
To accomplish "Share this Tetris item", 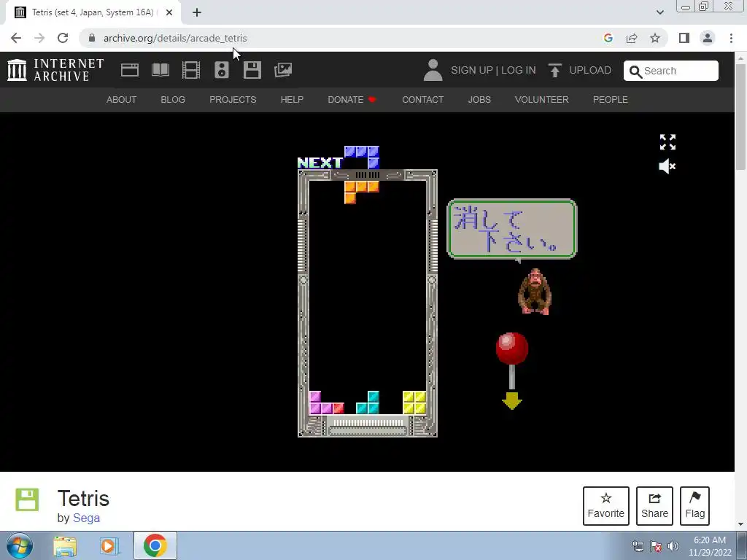I will click(654, 506).
